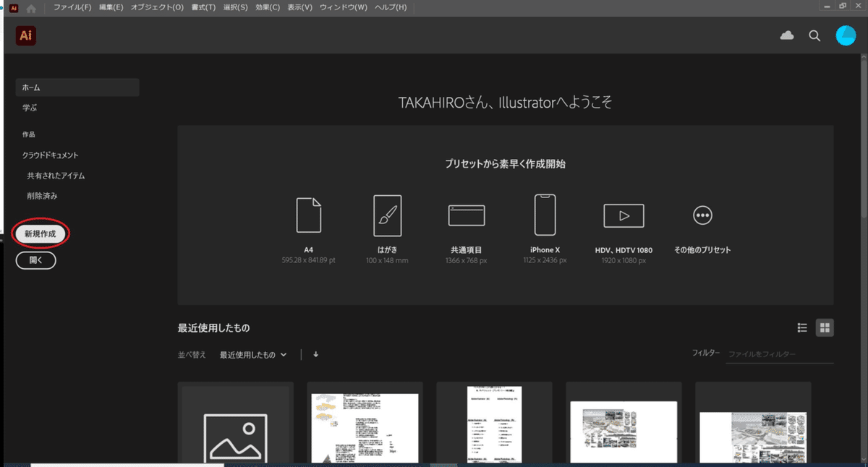This screenshot has height=467, width=868.
Task: Open the 編集(E) menu
Action: [x=111, y=7]
